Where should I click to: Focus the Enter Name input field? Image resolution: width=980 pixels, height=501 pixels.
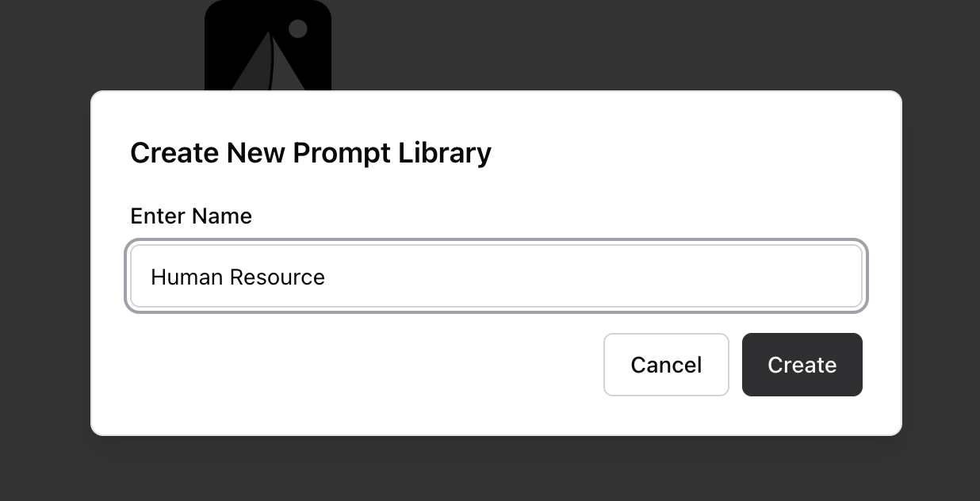click(x=496, y=276)
